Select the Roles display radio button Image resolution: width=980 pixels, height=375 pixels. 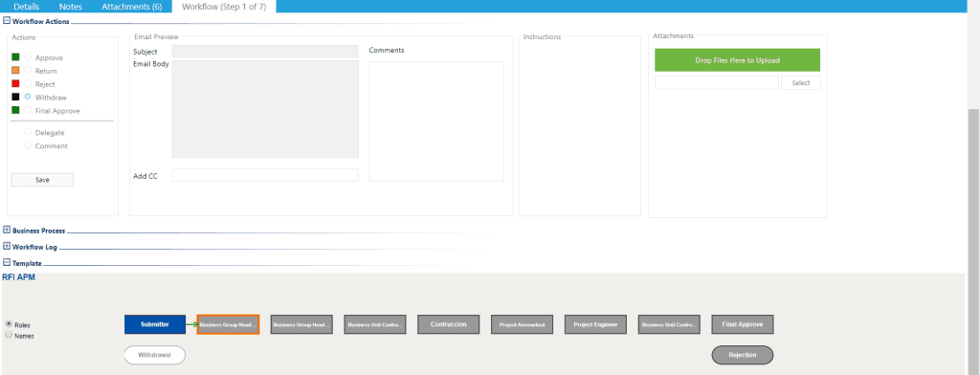tap(9, 323)
